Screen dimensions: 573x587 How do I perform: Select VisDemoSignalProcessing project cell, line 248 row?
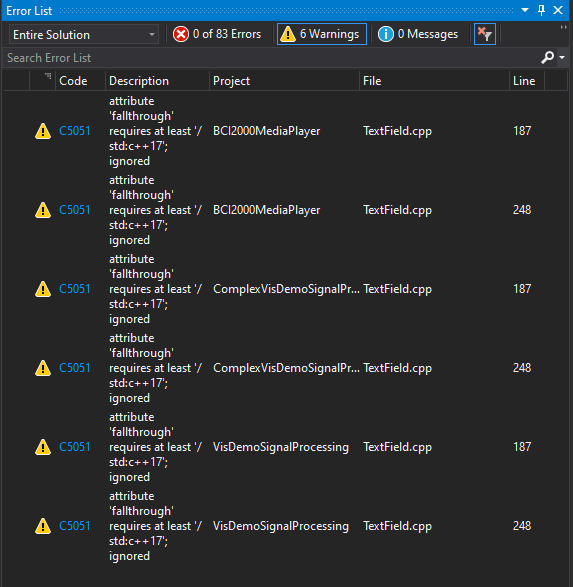pyautogui.click(x=281, y=526)
